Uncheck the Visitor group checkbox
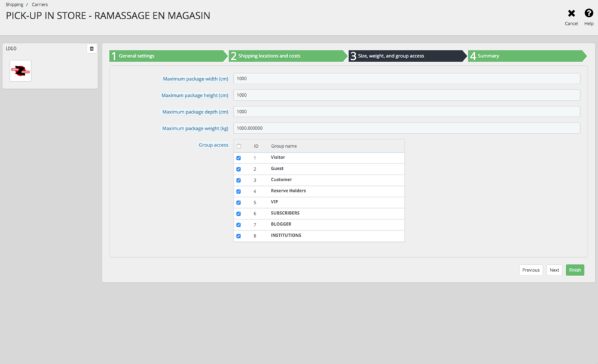The image size is (598, 364). pyautogui.click(x=239, y=158)
